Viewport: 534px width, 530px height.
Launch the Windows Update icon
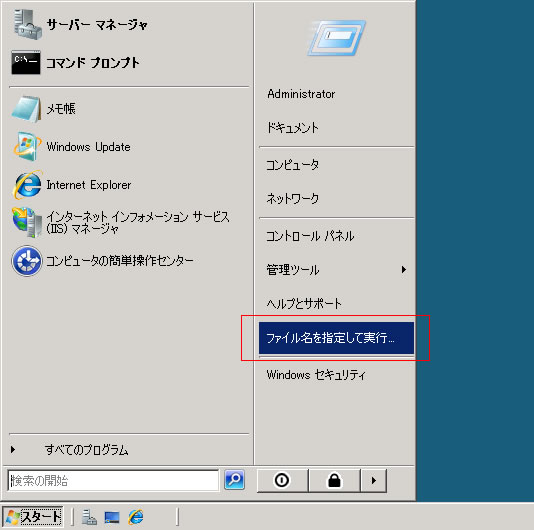(x=27, y=146)
